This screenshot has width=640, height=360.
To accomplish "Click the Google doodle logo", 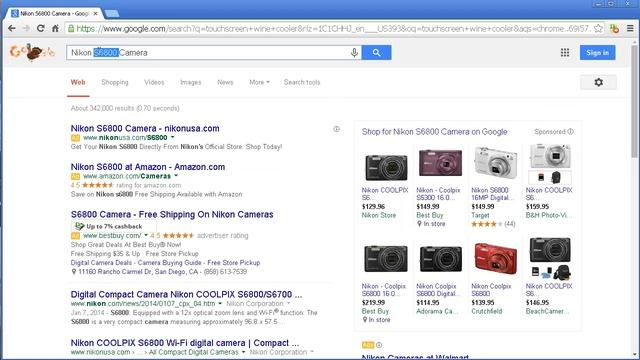I will 32,52.
